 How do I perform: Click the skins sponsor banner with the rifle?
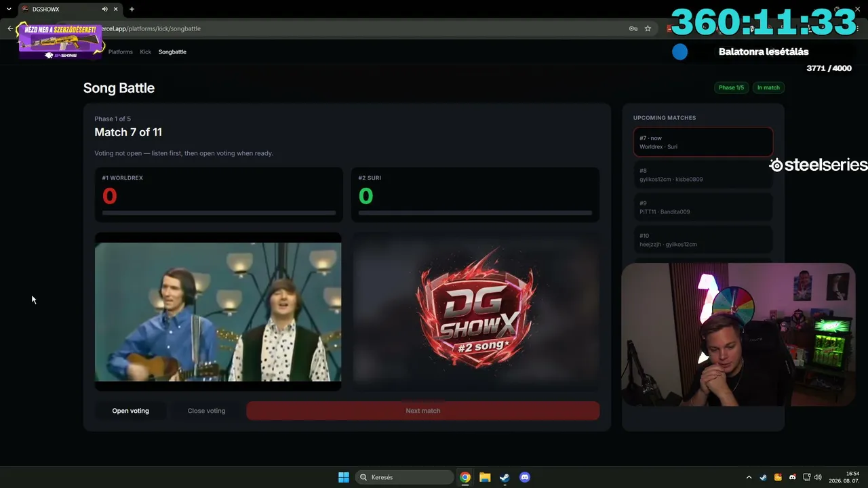61,41
